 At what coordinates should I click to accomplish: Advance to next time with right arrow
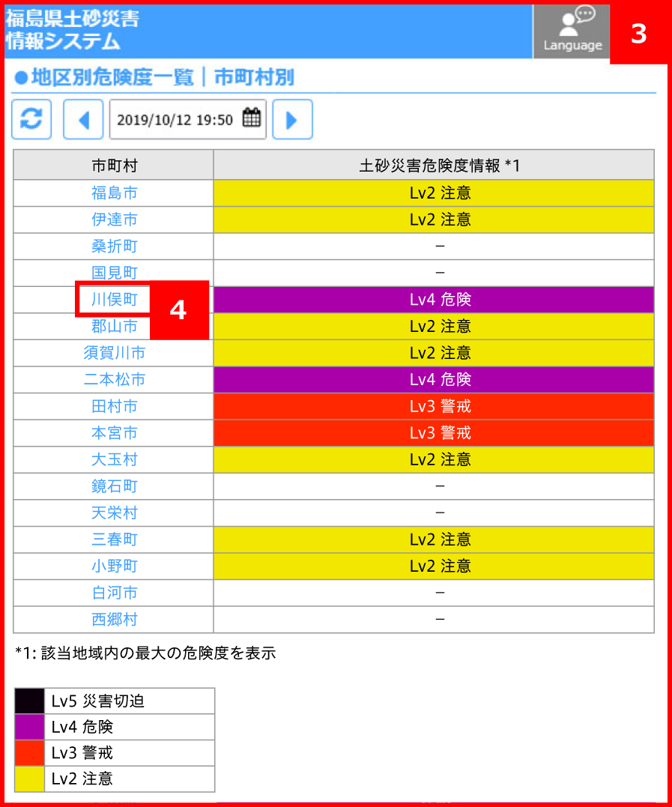click(x=292, y=119)
